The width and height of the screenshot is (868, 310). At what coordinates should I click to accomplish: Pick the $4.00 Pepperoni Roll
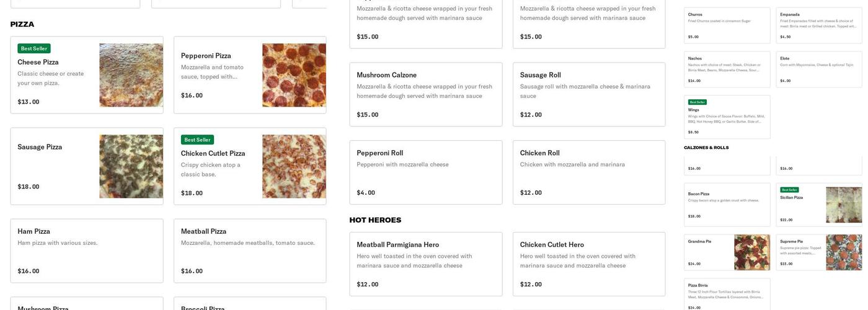(426, 172)
